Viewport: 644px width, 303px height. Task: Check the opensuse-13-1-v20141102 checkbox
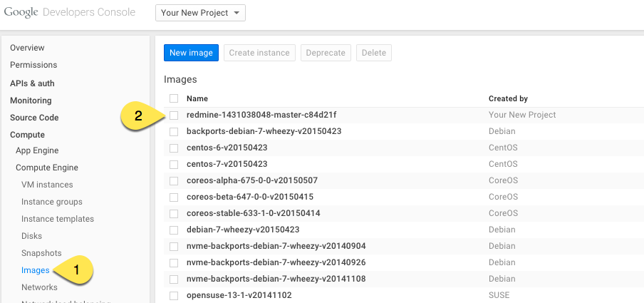coord(174,296)
